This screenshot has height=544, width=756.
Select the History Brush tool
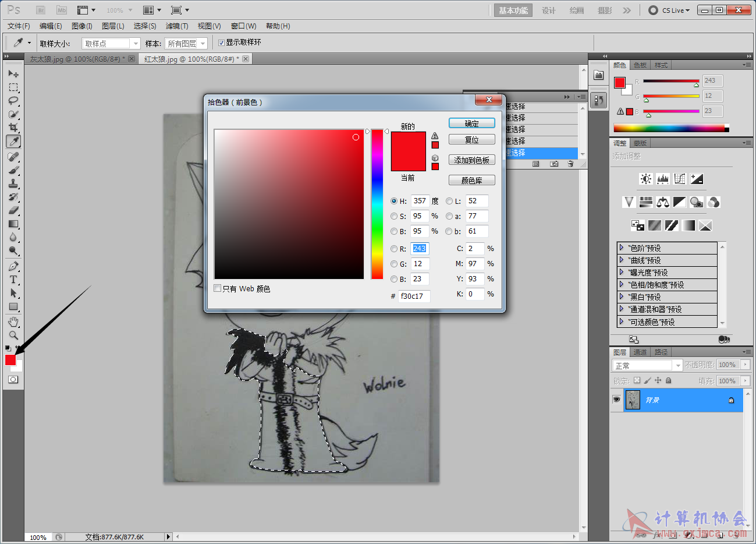click(x=13, y=197)
